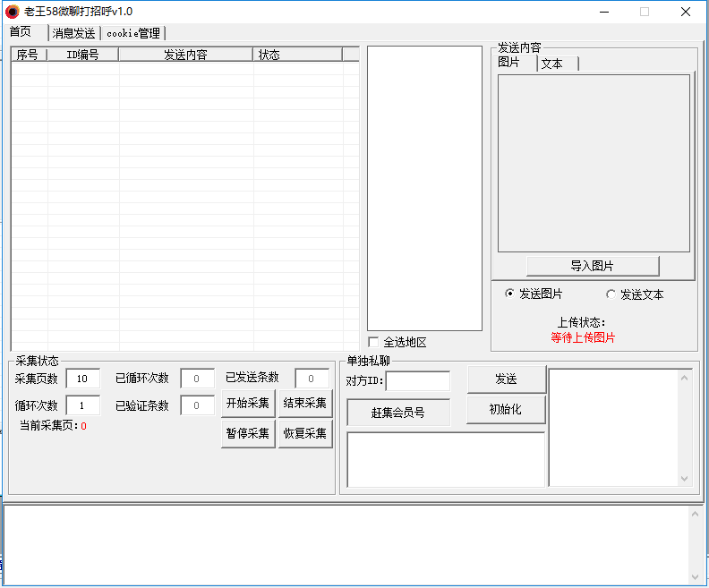Click the 导入图片 button
Screen dimensions: 709x588
click(593, 266)
